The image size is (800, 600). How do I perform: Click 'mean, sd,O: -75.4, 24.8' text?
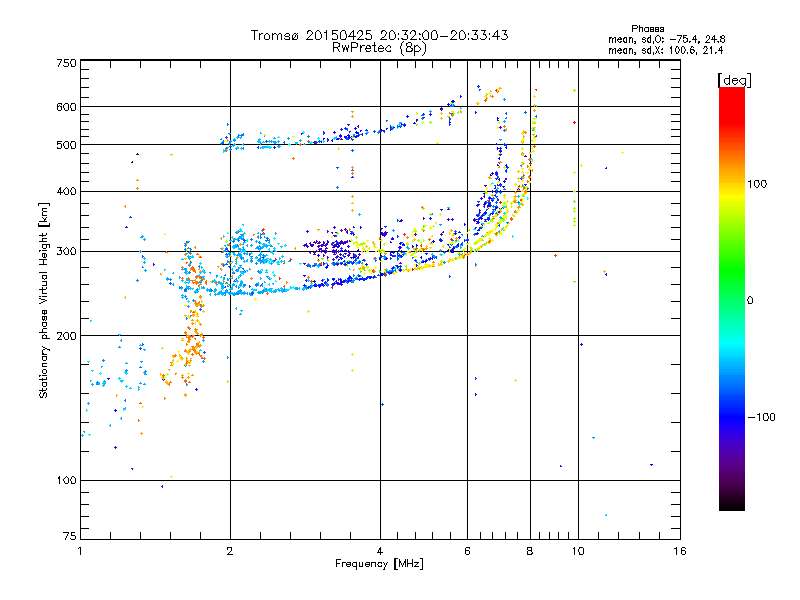(x=666, y=39)
